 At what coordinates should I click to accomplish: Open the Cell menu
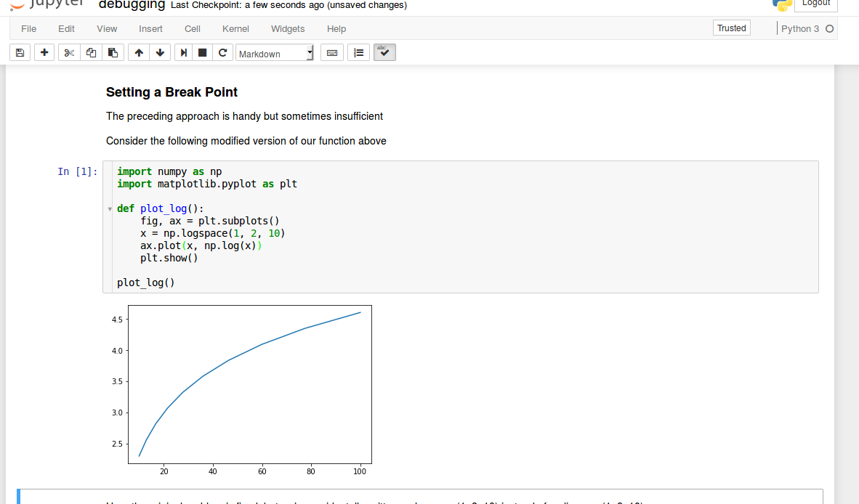point(193,29)
